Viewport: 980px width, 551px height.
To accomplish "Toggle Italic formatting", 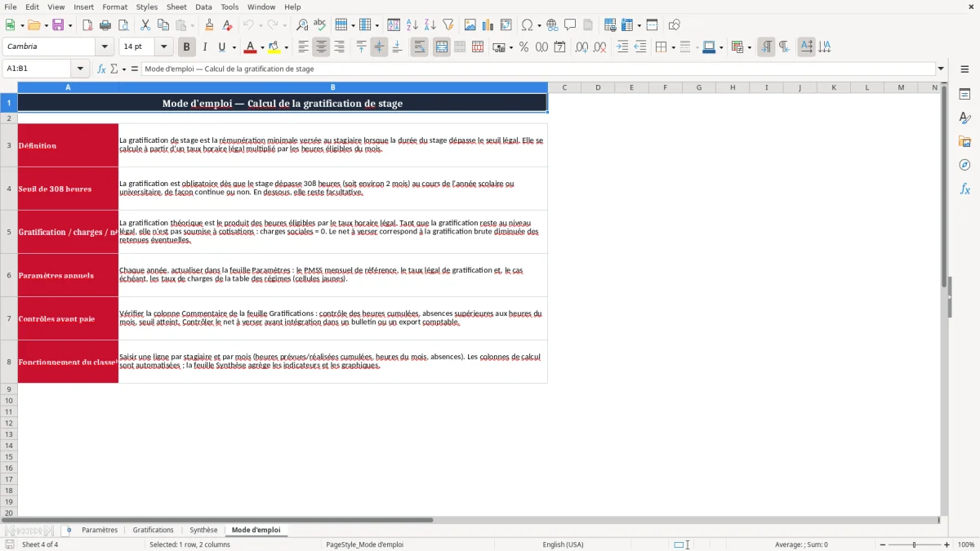I will click(x=205, y=47).
